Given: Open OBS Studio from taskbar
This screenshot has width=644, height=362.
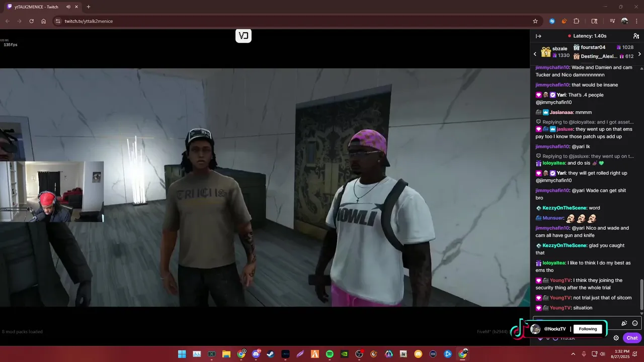Looking at the screenshot, I should pos(359,354).
